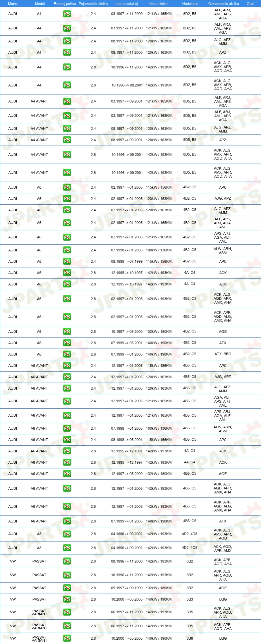Image resolution: width=261 pixels, height=644 pixels.
Task: Click the 3B6 body code cell
Action: tap(190, 638)
